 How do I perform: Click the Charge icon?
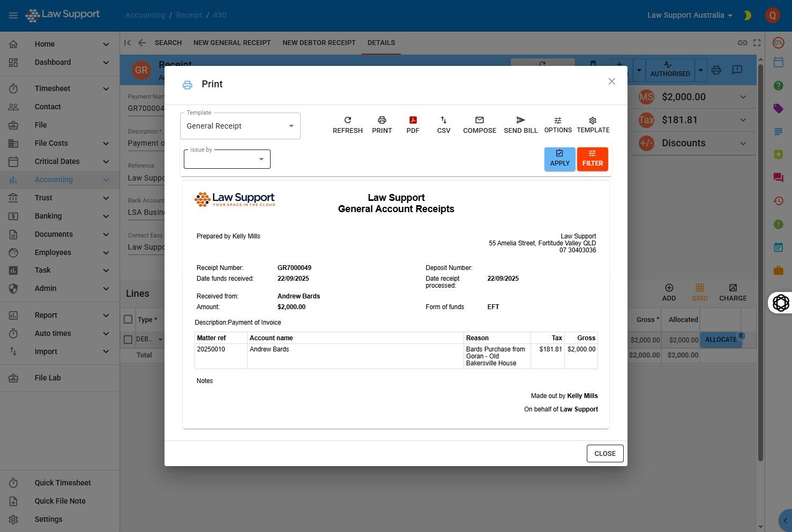pyautogui.click(x=733, y=293)
